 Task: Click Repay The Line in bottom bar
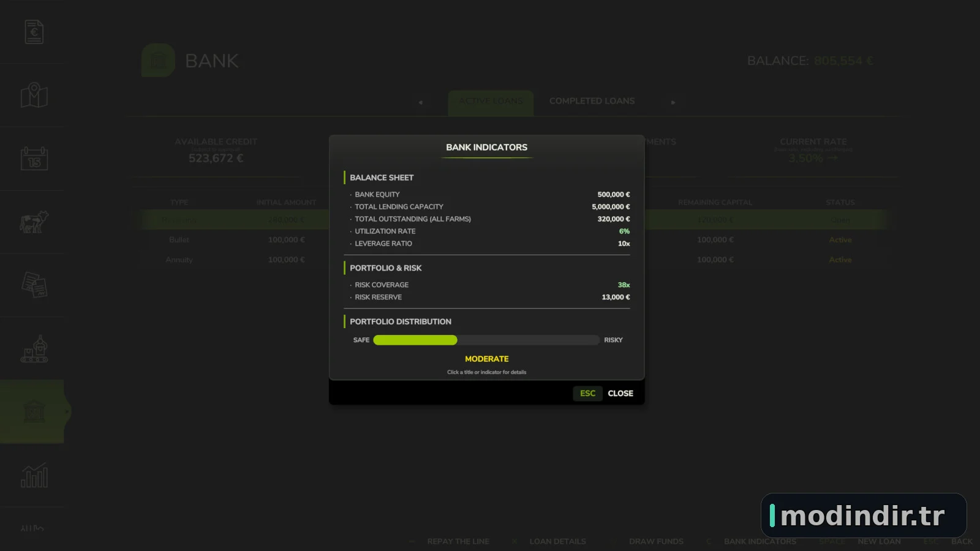[x=458, y=541]
